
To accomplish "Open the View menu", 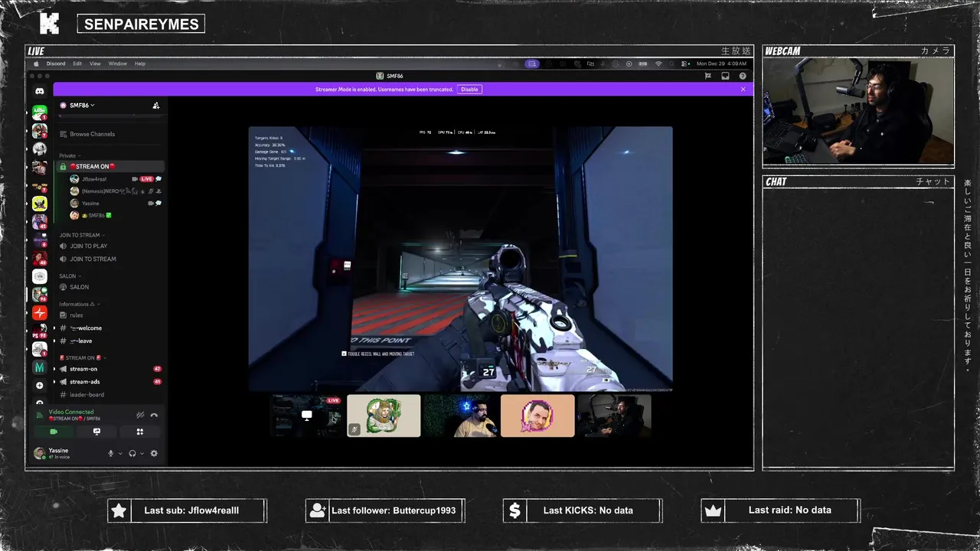I will (95, 64).
